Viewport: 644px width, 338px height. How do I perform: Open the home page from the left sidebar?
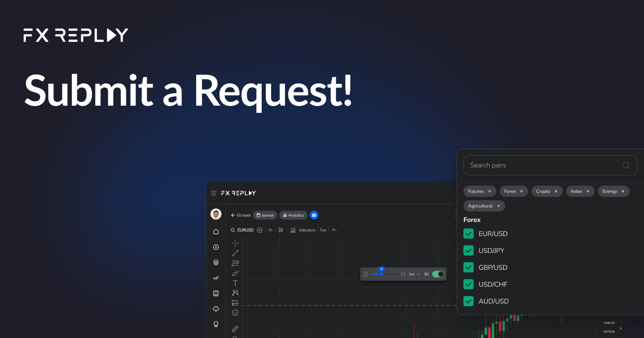pyautogui.click(x=216, y=231)
